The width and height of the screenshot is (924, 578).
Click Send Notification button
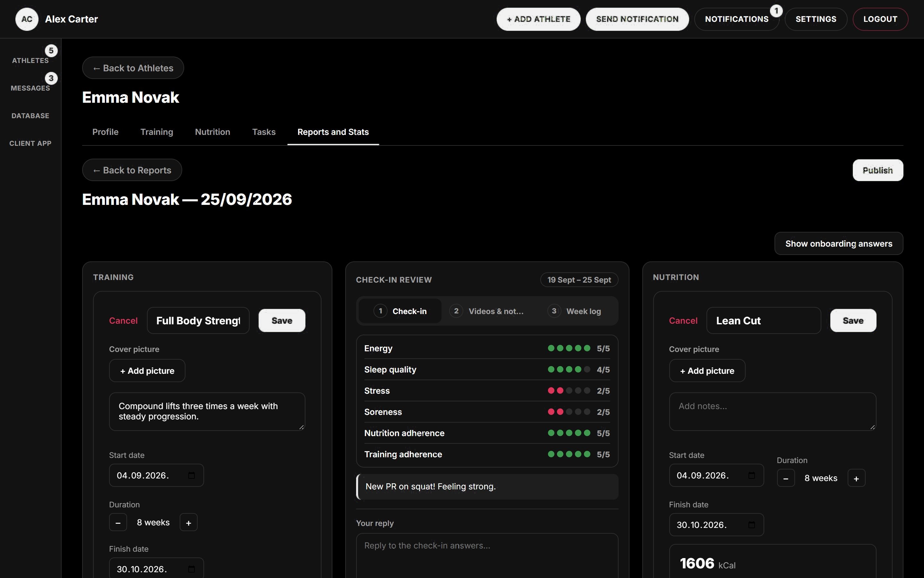click(x=637, y=19)
